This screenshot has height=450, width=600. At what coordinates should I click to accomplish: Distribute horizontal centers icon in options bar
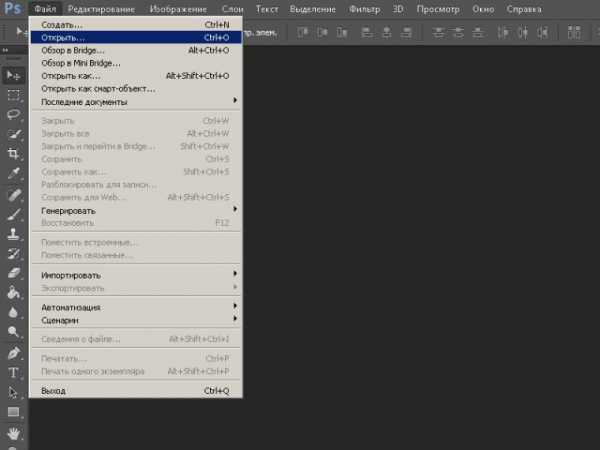tap(523, 33)
